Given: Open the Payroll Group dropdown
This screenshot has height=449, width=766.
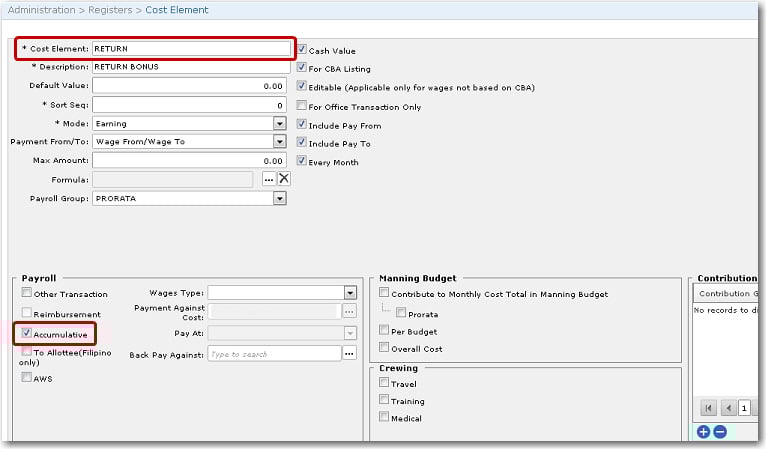Looking at the screenshot, I should [x=280, y=199].
